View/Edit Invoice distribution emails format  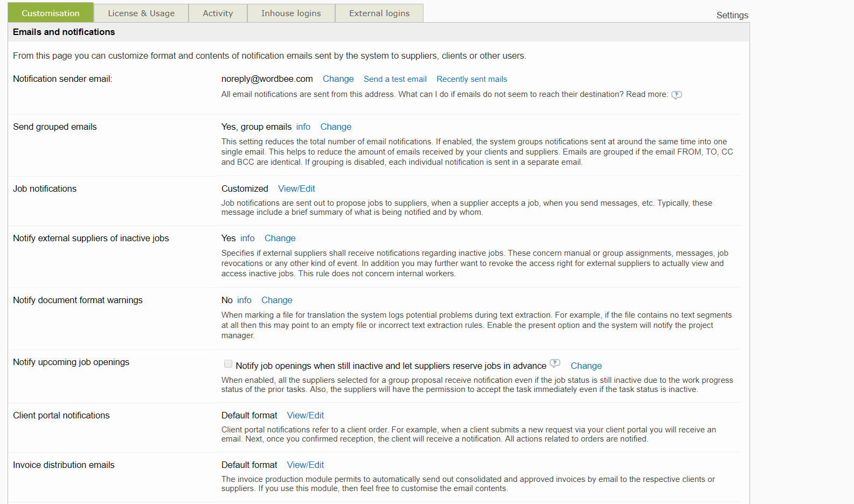306,465
